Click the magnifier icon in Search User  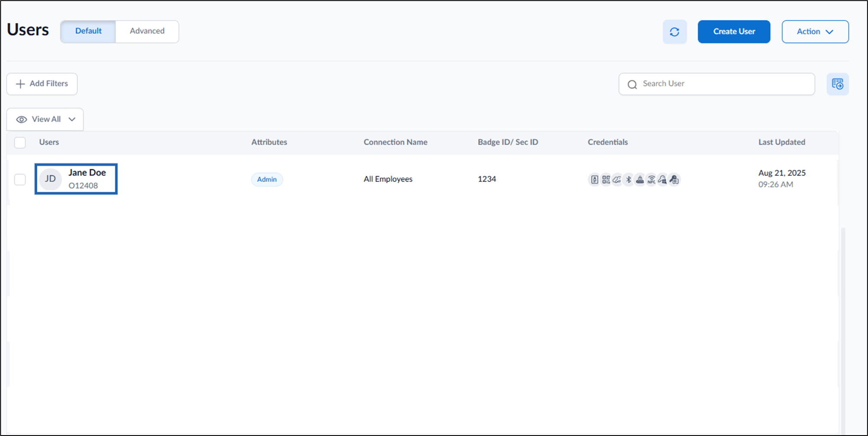click(632, 84)
